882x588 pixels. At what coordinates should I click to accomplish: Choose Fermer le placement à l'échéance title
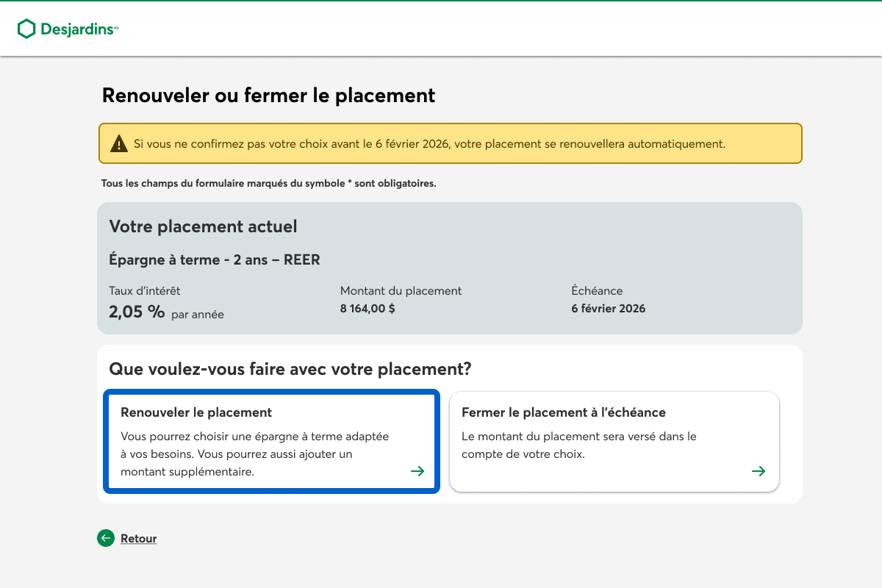(563, 412)
